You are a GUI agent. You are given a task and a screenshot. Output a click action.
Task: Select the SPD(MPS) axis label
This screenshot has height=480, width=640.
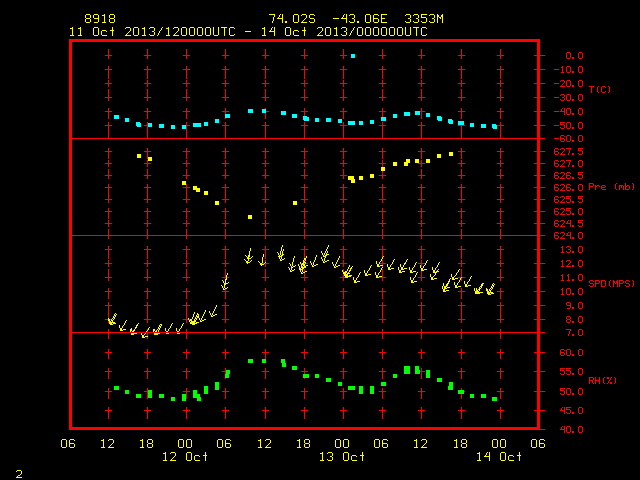(611, 283)
